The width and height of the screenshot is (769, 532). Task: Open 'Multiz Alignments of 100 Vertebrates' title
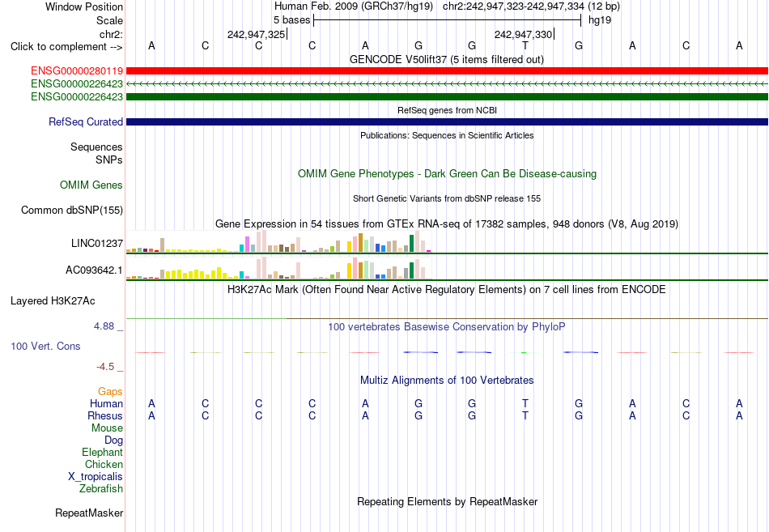[447, 381]
